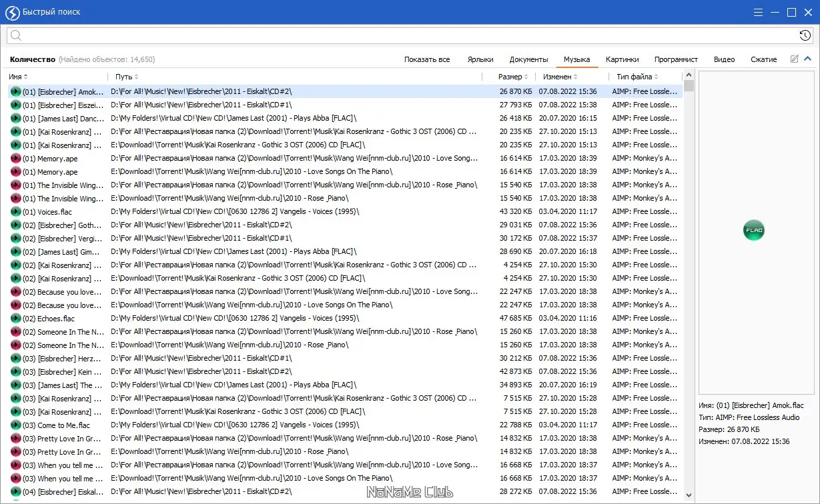Select date cell 20.07.2020 16:19
Viewport: 820px width, 504px height.
click(x=568, y=385)
